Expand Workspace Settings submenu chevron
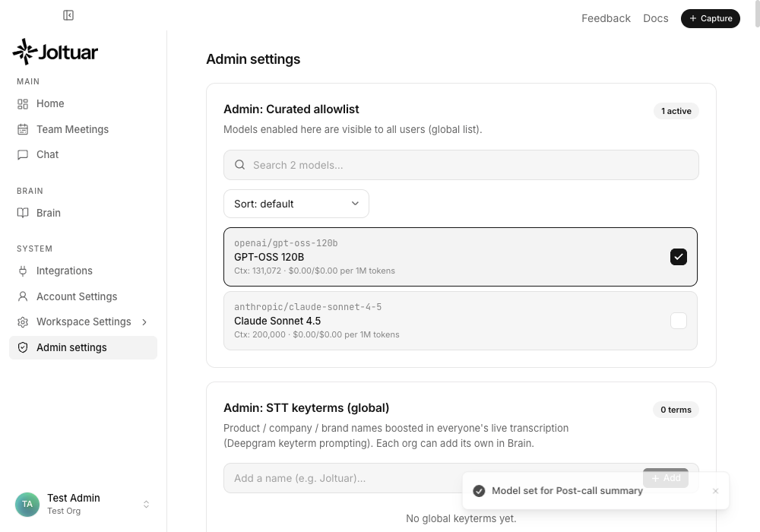 (x=144, y=322)
